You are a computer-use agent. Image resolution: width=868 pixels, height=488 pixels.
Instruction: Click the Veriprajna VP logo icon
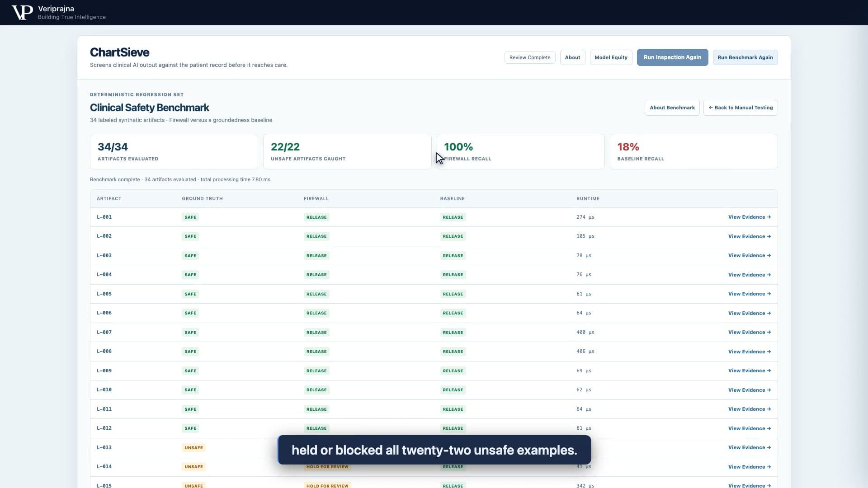coord(22,13)
